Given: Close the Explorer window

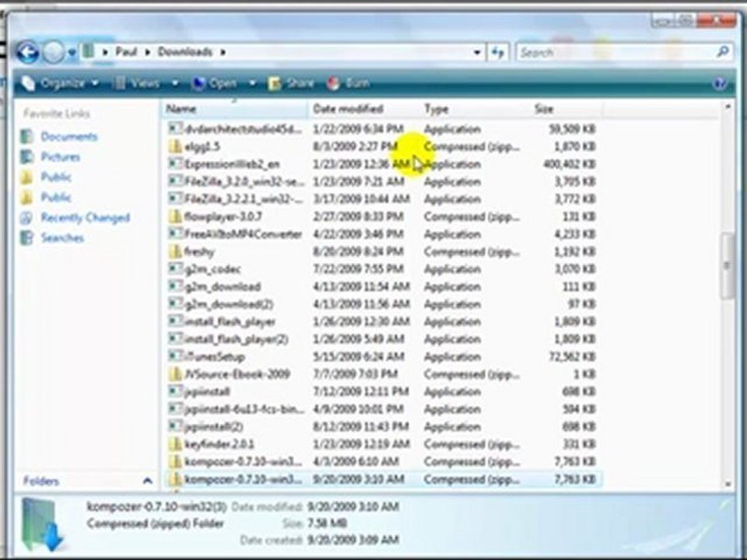Looking at the screenshot, I should pos(716,20).
